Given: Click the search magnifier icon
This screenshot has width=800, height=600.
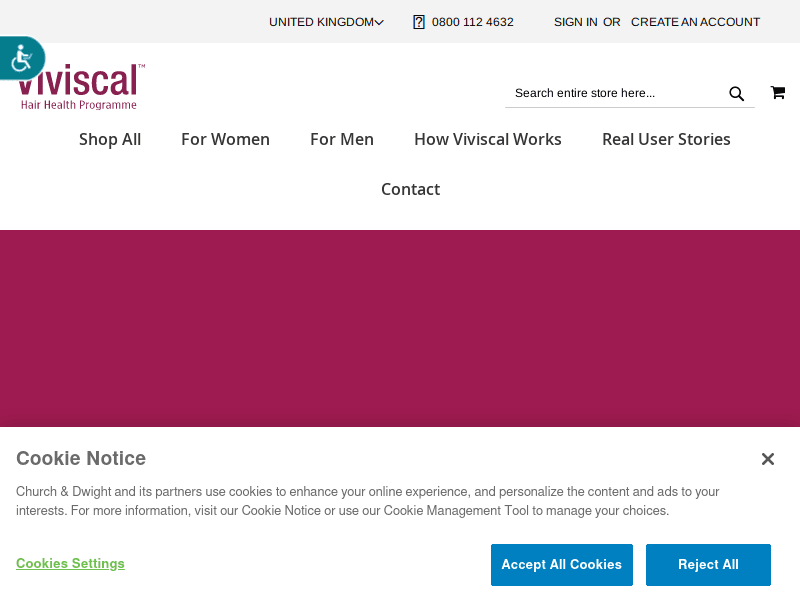Looking at the screenshot, I should click(x=736, y=93).
